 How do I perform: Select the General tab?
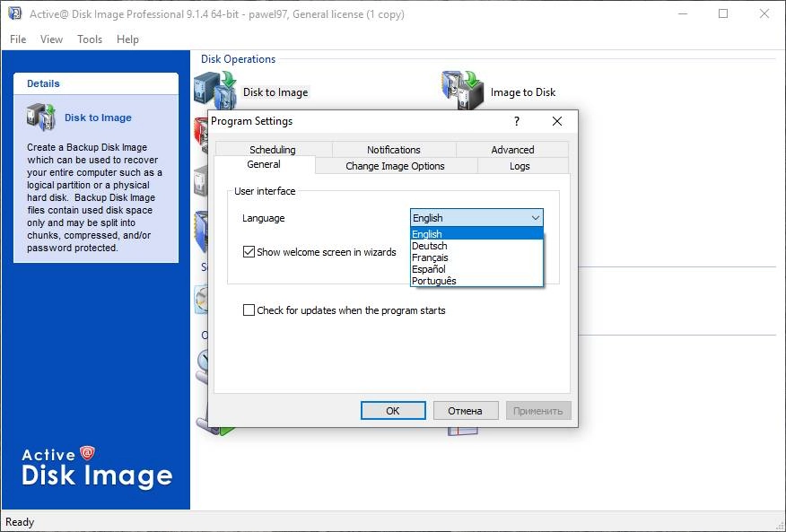(264, 164)
